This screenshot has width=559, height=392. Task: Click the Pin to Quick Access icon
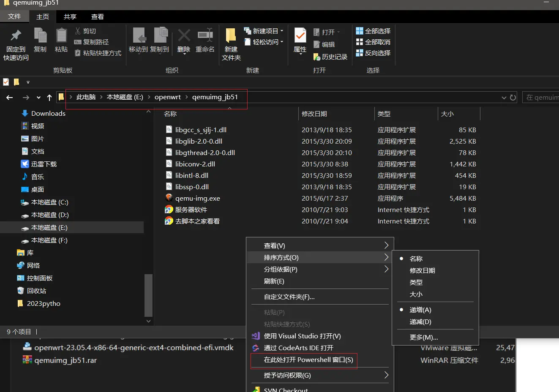point(16,36)
